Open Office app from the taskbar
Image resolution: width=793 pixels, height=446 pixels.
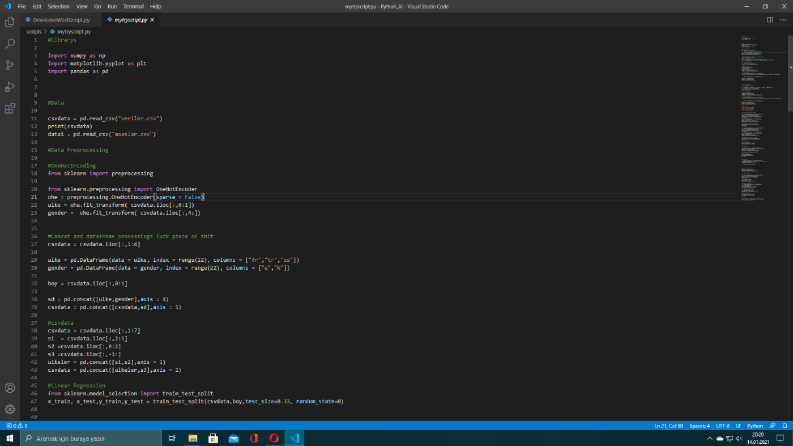click(254, 438)
